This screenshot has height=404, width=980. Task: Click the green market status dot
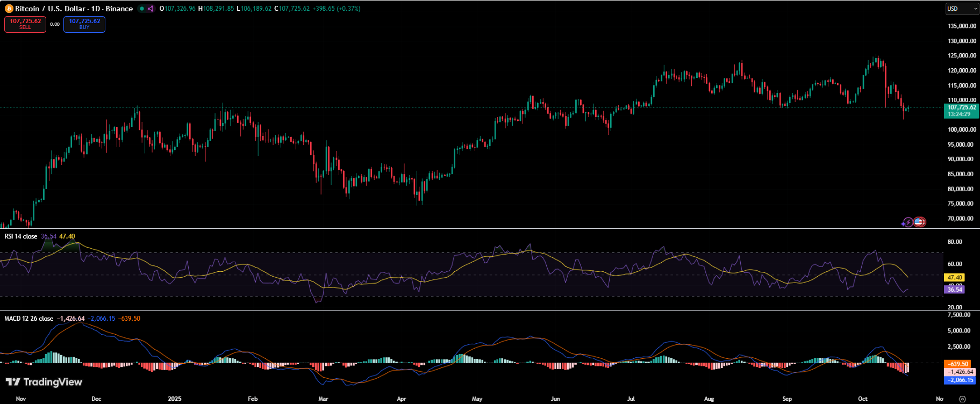point(142,9)
